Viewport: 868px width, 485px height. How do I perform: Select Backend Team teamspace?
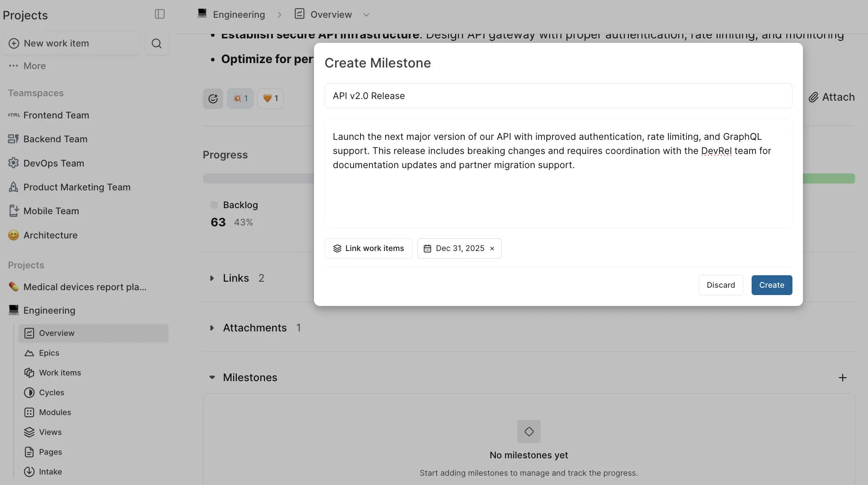point(55,139)
